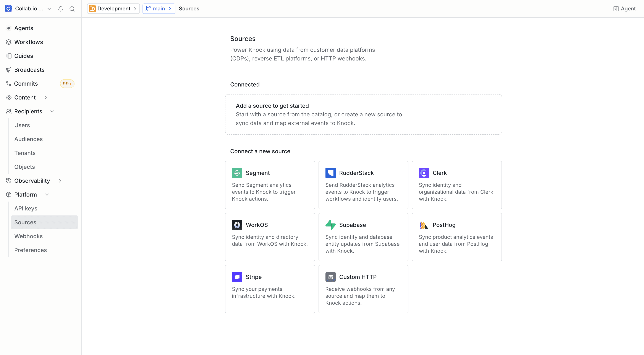Image resolution: width=644 pixels, height=355 pixels.
Task: Open the Segment source icon
Action: coord(237,173)
